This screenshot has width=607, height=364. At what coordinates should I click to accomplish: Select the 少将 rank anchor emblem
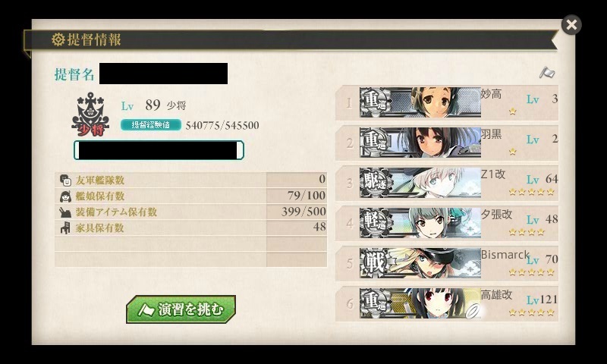tap(90, 115)
